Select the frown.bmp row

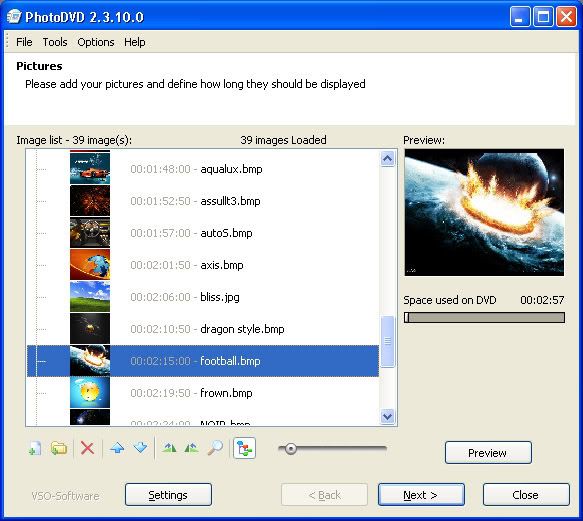pyautogui.click(x=203, y=393)
